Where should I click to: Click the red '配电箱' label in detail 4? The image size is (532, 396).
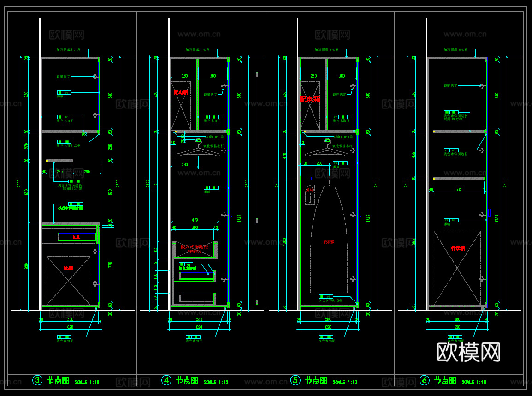point(181,92)
